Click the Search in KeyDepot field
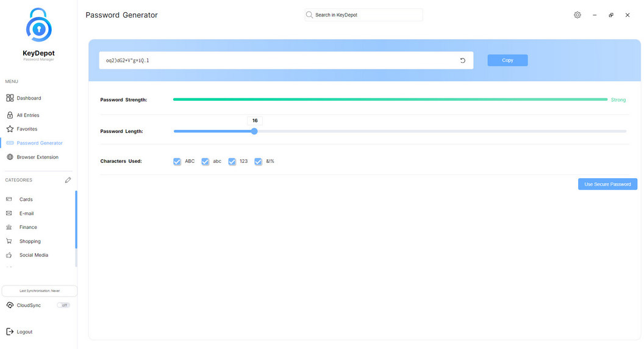The image size is (644, 349). tap(364, 15)
